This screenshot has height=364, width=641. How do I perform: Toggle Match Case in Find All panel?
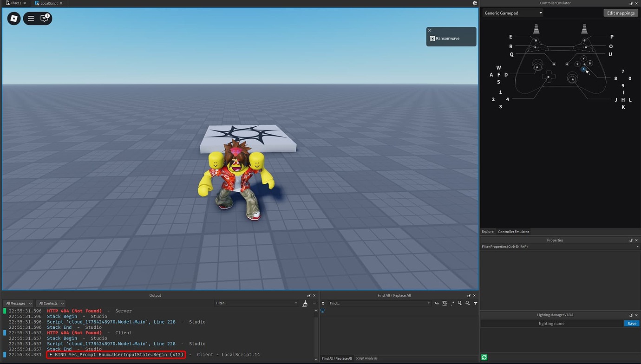pos(437,303)
